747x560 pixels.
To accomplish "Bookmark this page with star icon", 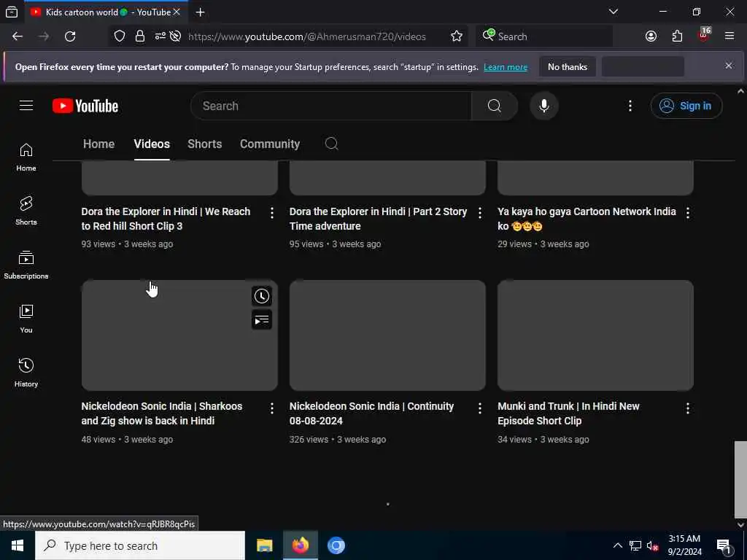I will point(457,36).
